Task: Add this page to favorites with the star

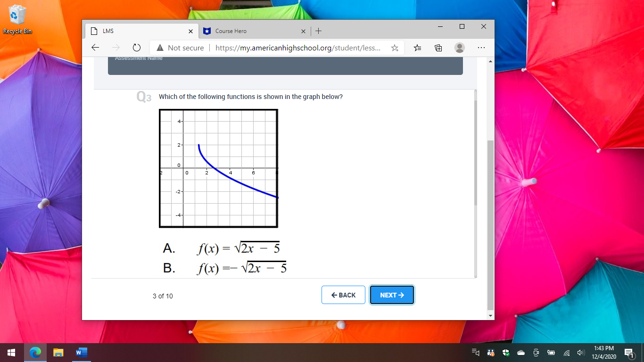Action: tap(395, 48)
